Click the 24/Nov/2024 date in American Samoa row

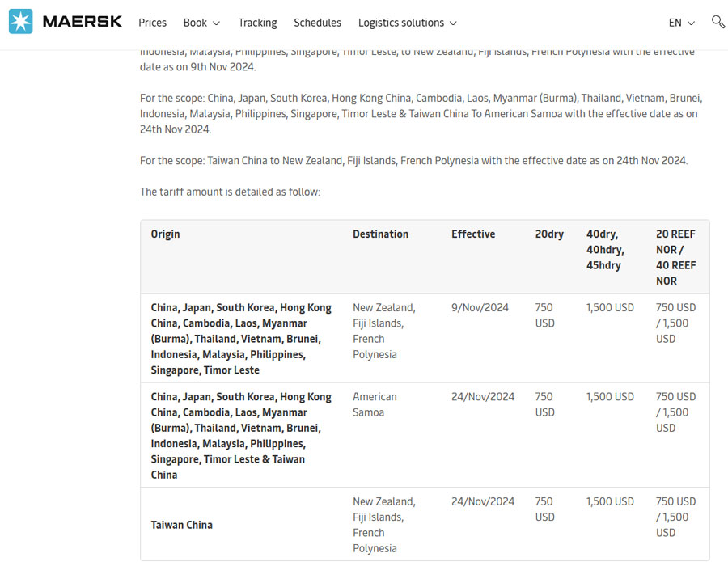pyautogui.click(x=483, y=396)
